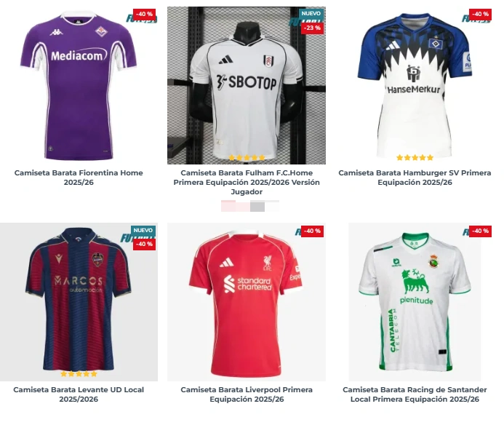Click the -40% badge on Fiorentina jersey

[x=145, y=15]
